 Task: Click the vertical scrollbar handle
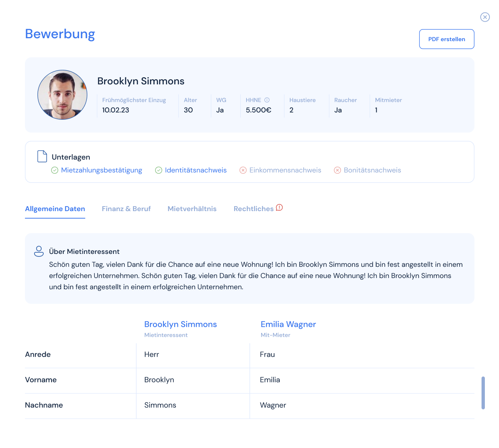[483, 393]
